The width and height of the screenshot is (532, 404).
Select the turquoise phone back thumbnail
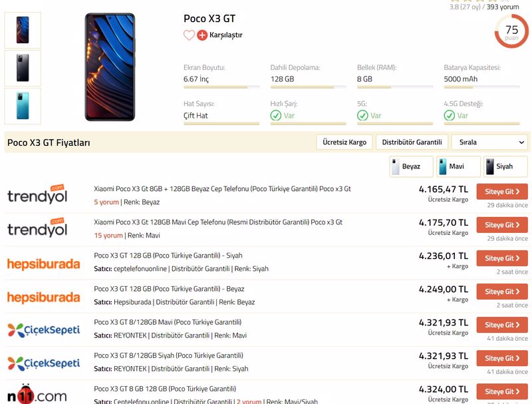(x=23, y=106)
